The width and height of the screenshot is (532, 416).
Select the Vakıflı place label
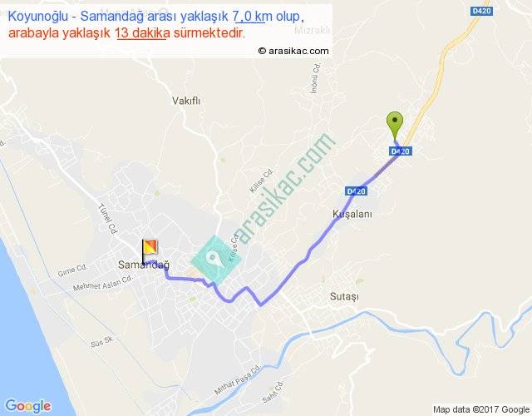[x=186, y=101]
